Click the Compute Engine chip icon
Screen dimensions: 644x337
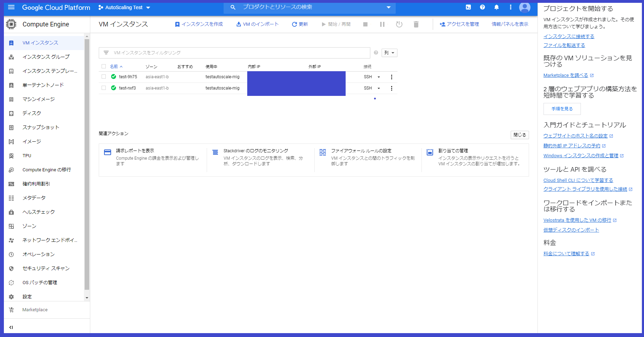[x=11, y=24]
